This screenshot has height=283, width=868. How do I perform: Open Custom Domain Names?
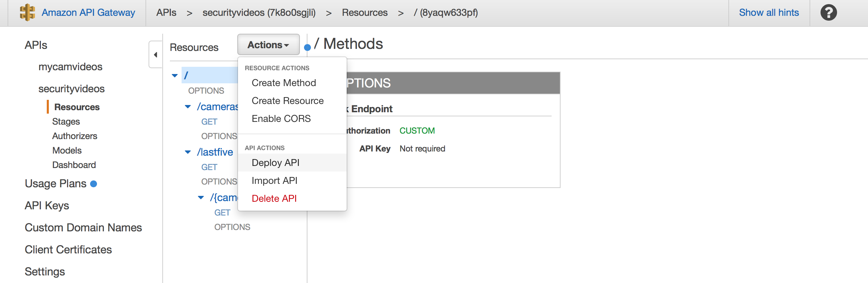click(x=83, y=228)
